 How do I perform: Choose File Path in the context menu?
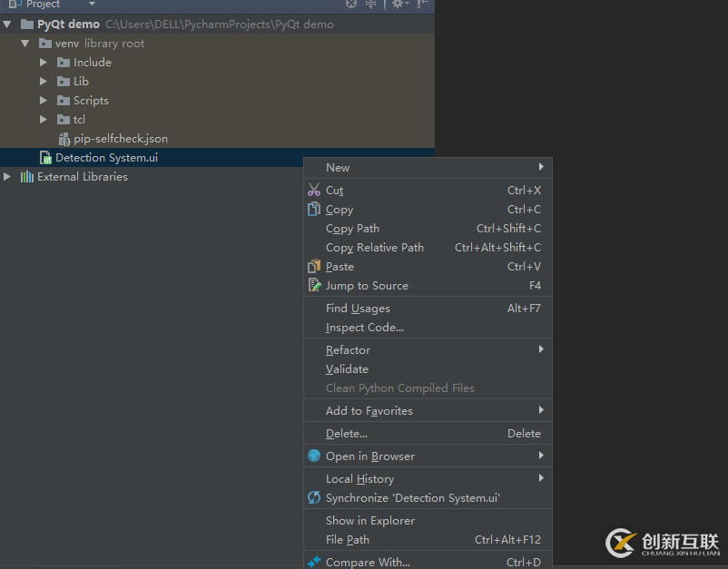point(428,540)
